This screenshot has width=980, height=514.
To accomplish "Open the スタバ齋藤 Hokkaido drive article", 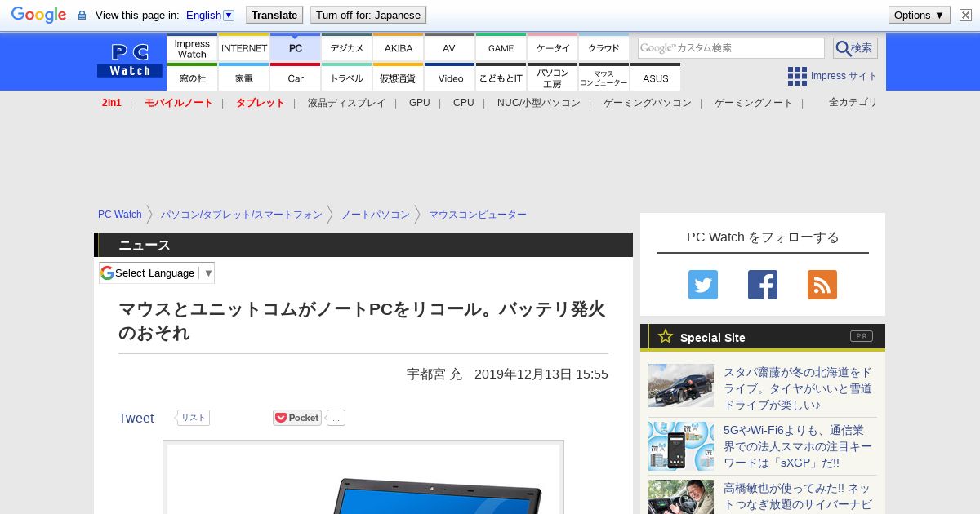I will coord(798,388).
